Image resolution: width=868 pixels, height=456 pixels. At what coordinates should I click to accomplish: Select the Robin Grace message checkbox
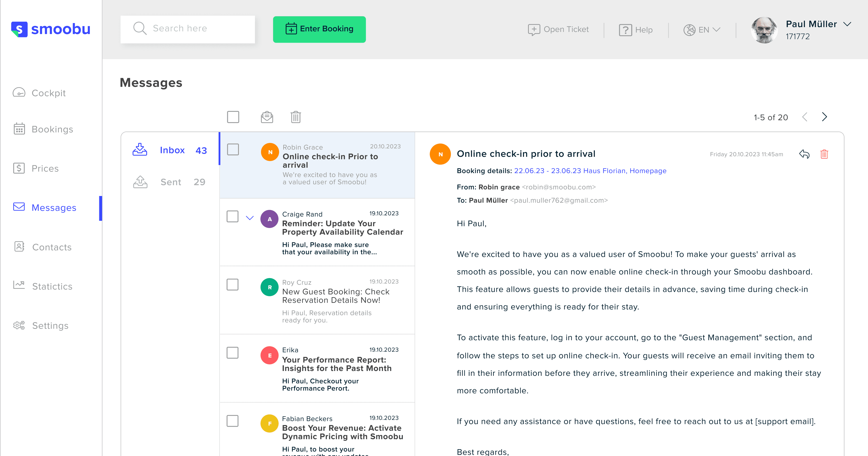coord(233,149)
